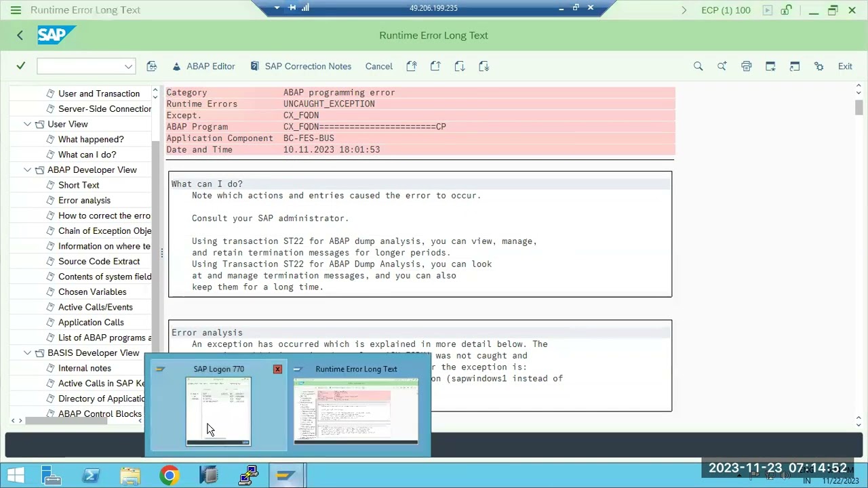The height and width of the screenshot is (488, 868).
Task: Select Contents of system fields item
Action: 104,277
